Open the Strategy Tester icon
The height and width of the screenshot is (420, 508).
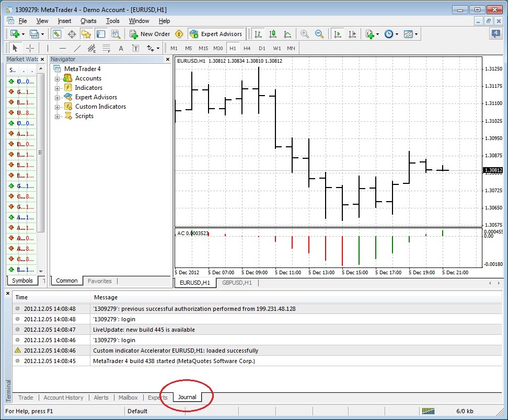tap(116, 33)
